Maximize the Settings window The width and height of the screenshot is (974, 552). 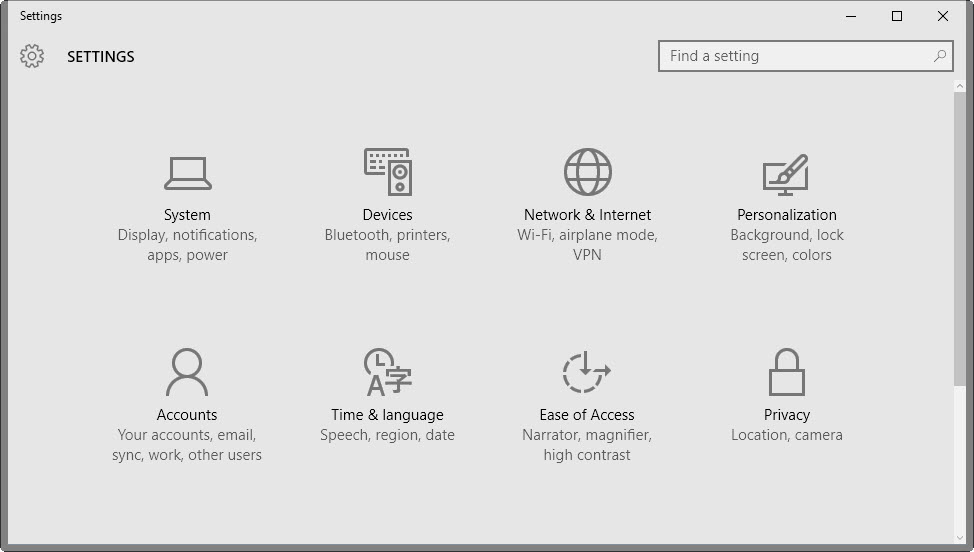(x=897, y=16)
